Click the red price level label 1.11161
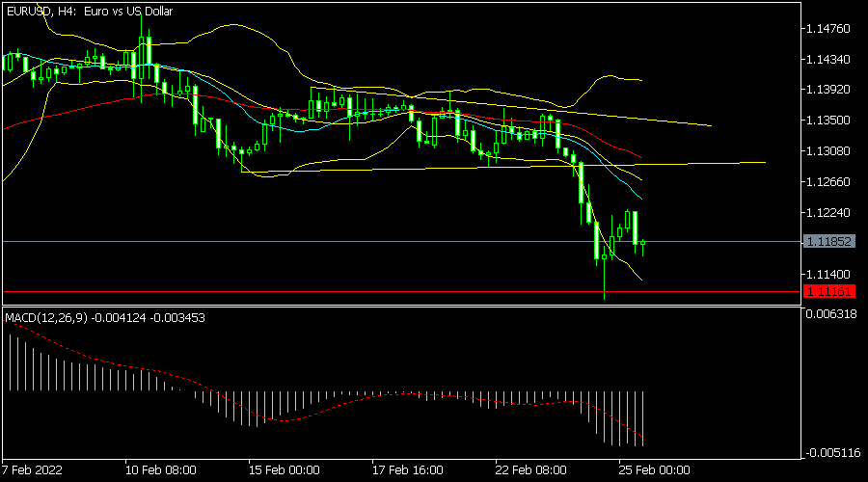The image size is (868, 482). tap(828, 292)
